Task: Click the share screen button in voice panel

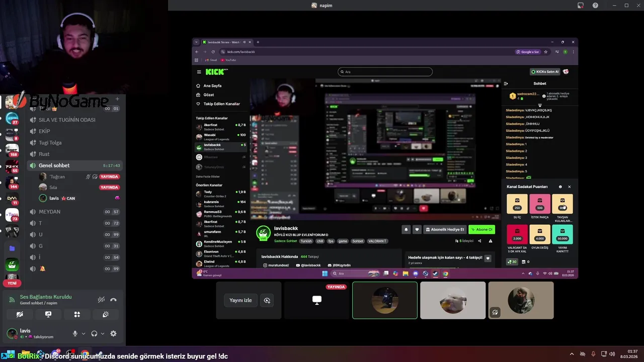Action: (48, 314)
